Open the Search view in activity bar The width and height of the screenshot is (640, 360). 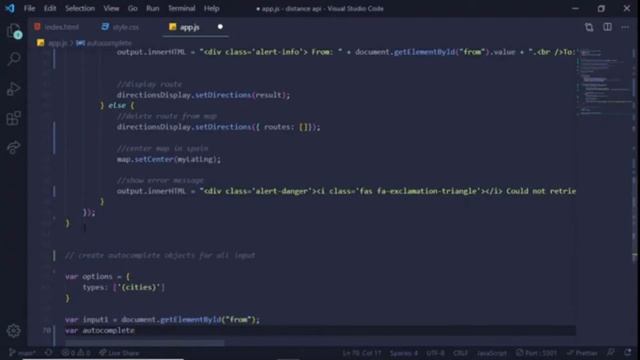(x=14, y=59)
